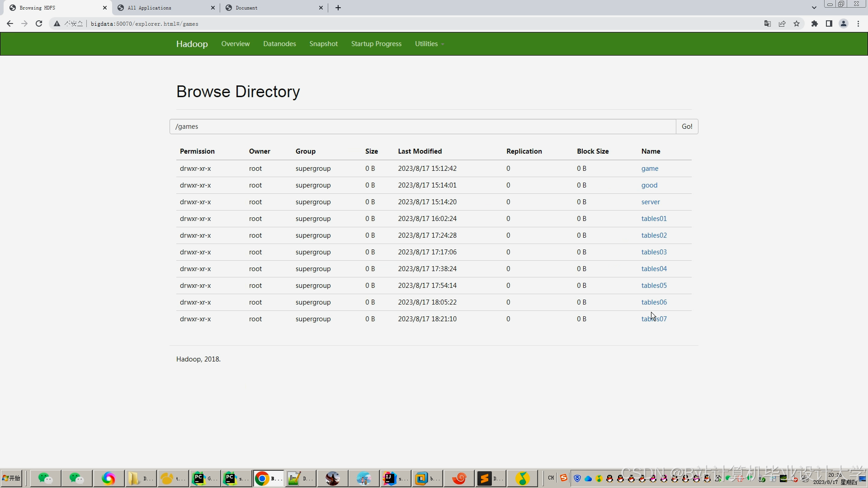Open Chrome's three-dot menu
The image size is (868, 488).
[858, 24]
